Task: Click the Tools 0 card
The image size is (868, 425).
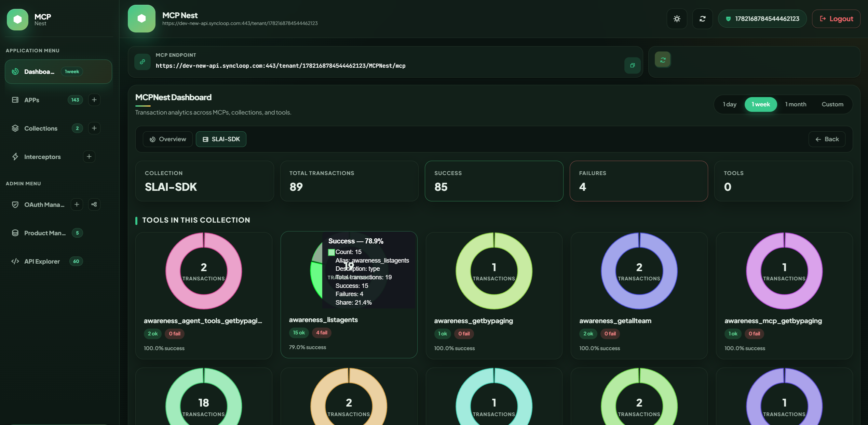Action: (783, 181)
